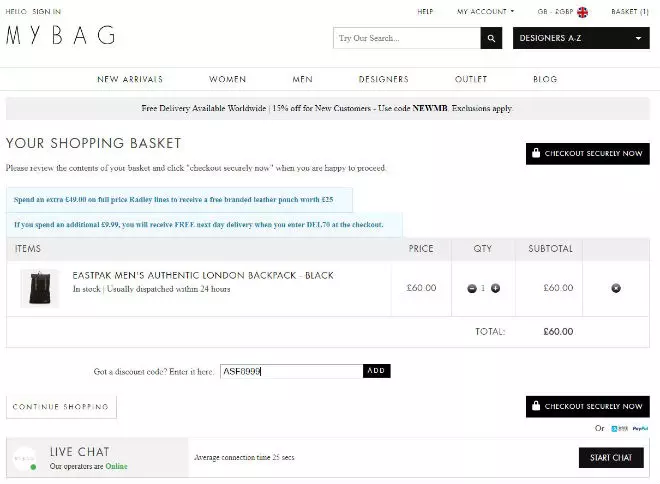The width and height of the screenshot is (660, 484).
Task: Open New Arrivals menu
Action: [130, 79]
